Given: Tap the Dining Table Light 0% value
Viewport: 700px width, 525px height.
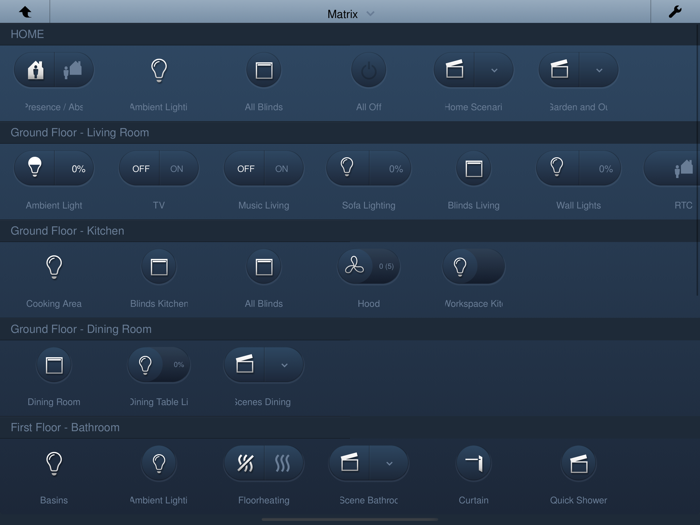Looking at the screenshot, I should point(178,365).
